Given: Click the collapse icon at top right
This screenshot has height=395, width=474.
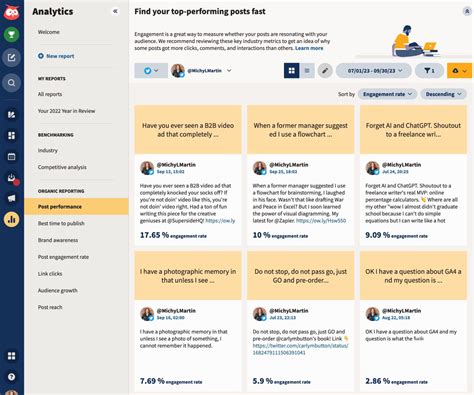Looking at the screenshot, I should click(467, 12).
